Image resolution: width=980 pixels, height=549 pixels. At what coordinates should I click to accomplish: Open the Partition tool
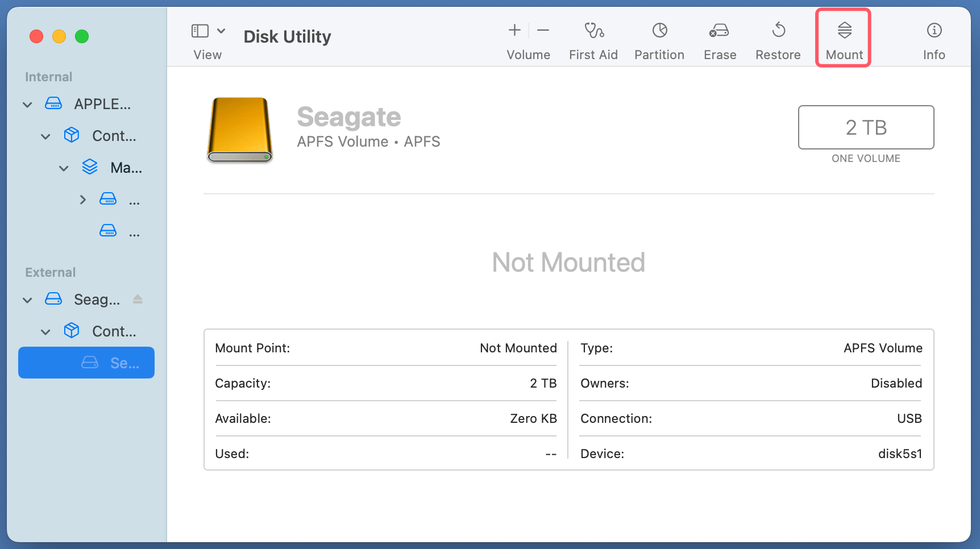(x=659, y=37)
